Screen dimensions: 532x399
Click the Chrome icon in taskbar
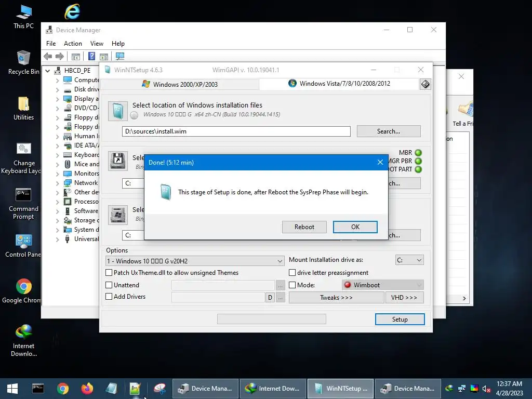click(x=63, y=388)
